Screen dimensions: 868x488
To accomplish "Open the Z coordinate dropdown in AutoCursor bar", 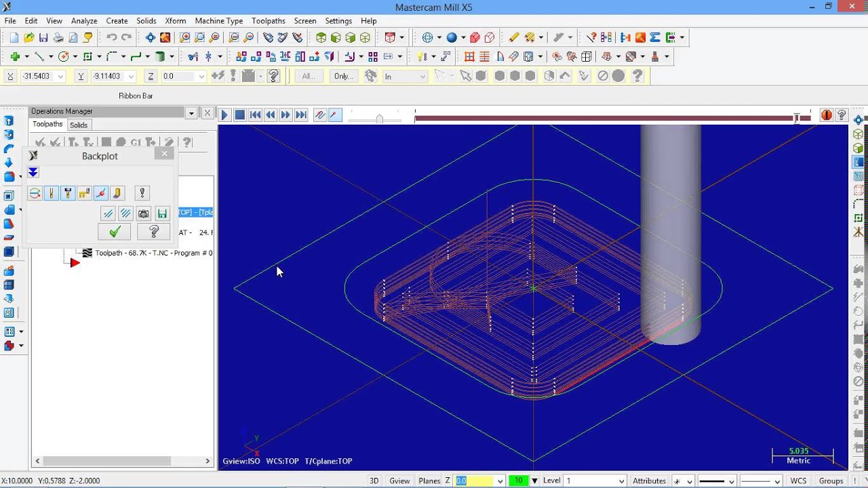I will coord(201,77).
